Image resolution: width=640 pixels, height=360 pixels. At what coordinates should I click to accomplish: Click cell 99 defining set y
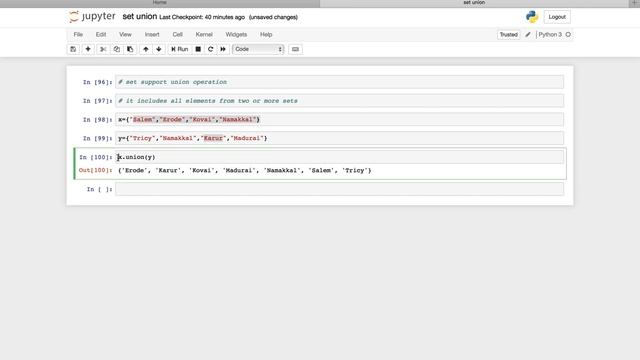pyautogui.click(x=339, y=138)
